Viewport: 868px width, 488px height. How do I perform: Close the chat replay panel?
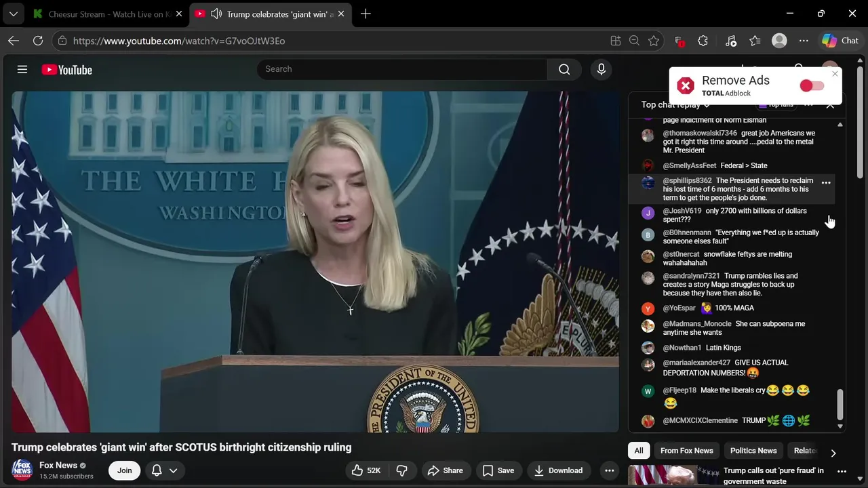830,105
